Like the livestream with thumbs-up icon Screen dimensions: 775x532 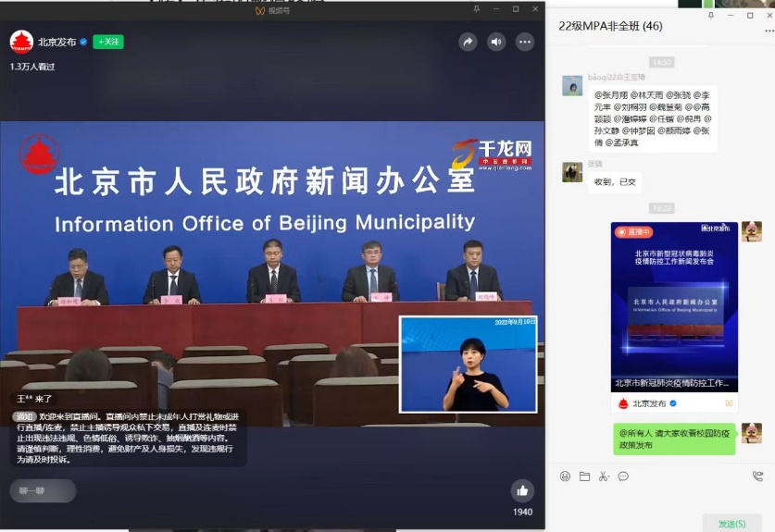tap(522, 490)
